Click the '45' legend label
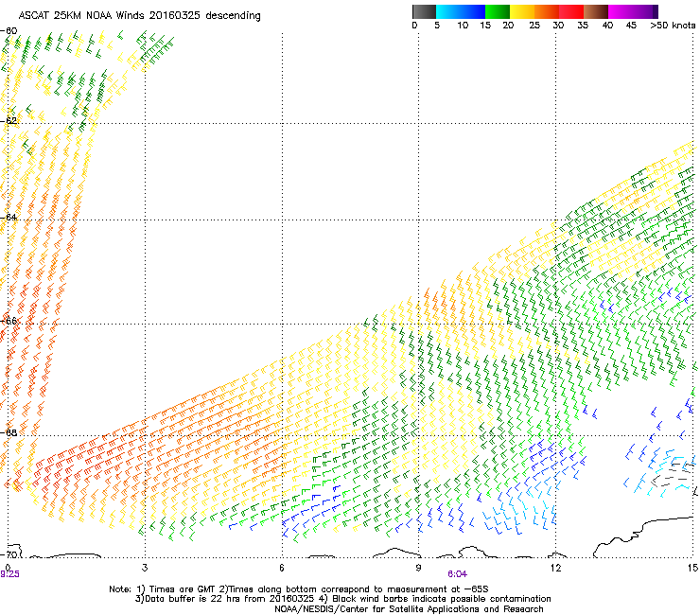Viewport: 700px width, 615px height. pyautogui.click(x=631, y=26)
